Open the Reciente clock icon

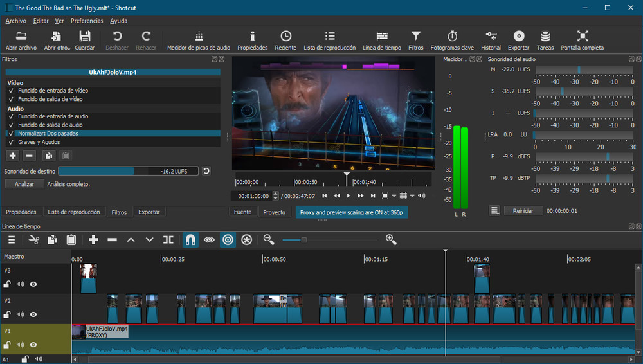pyautogui.click(x=286, y=41)
